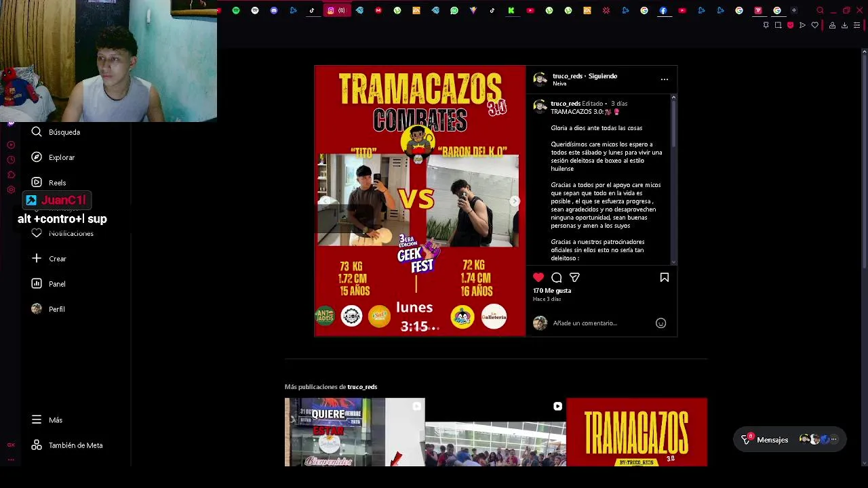Go to previous carousel image arrow
Image resolution: width=868 pixels, height=488 pixels.
click(325, 201)
